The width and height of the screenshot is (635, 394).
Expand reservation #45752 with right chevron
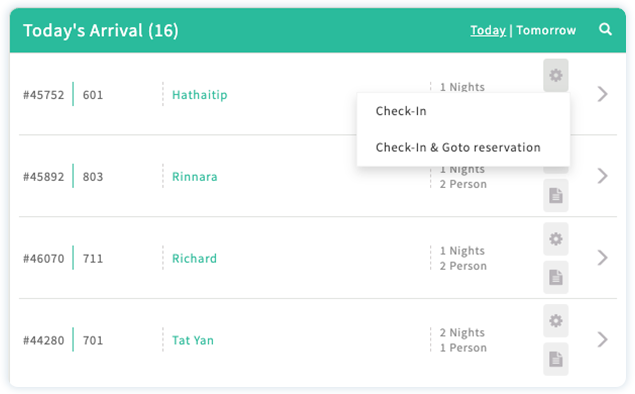[x=603, y=94]
